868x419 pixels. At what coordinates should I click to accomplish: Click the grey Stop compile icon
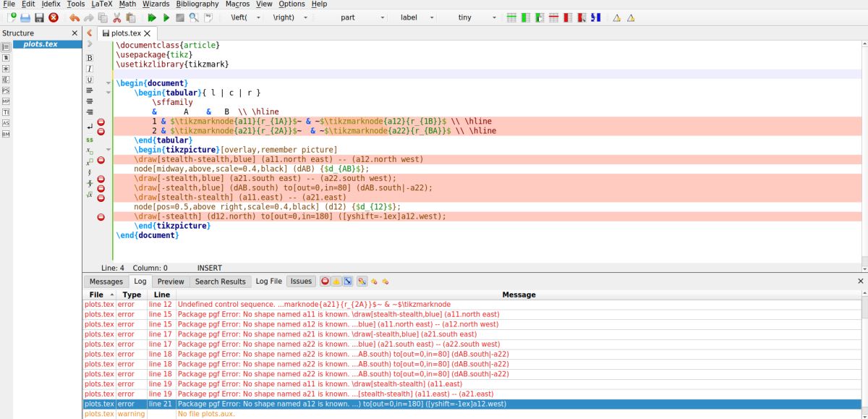(180, 17)
